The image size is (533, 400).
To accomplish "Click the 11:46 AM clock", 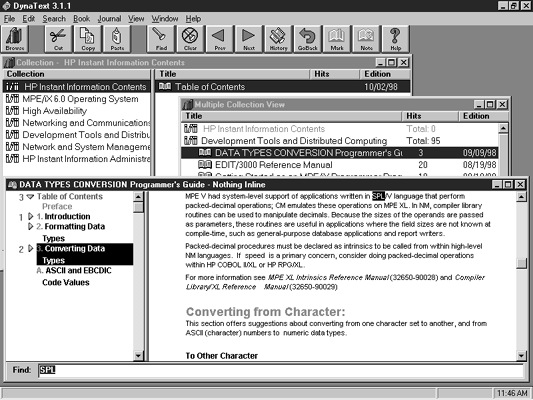I will click(x=512, y=393).
